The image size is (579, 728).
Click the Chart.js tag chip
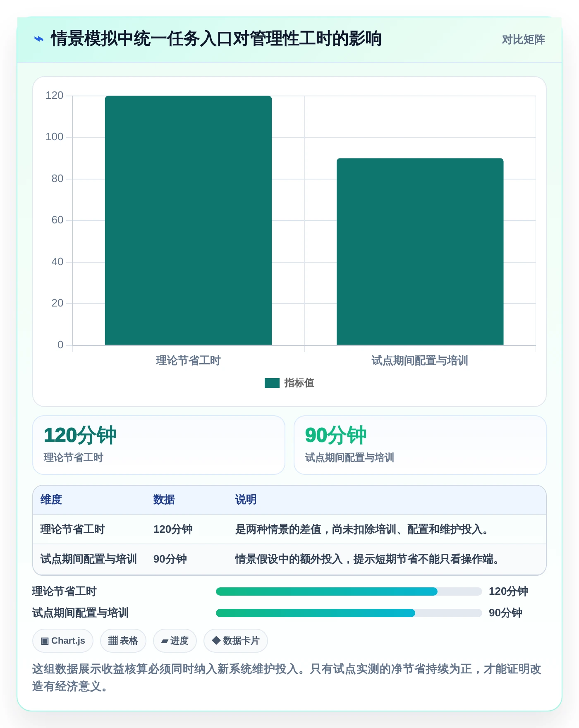pos(63,641)
